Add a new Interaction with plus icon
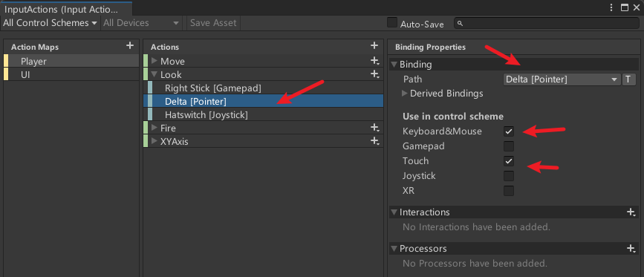Viewport: 644px width, 277px height. (x=631, y=212)
